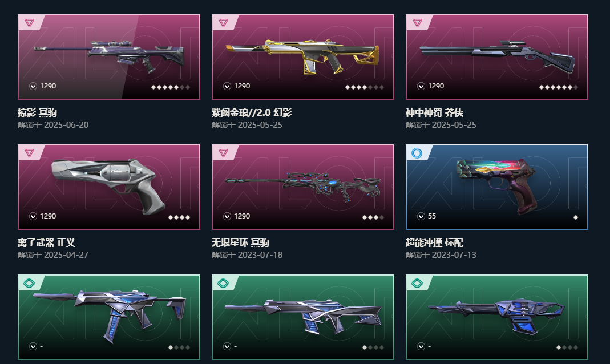Select the silver 离子武器 正义 revolver image

[x=109, y=186]
